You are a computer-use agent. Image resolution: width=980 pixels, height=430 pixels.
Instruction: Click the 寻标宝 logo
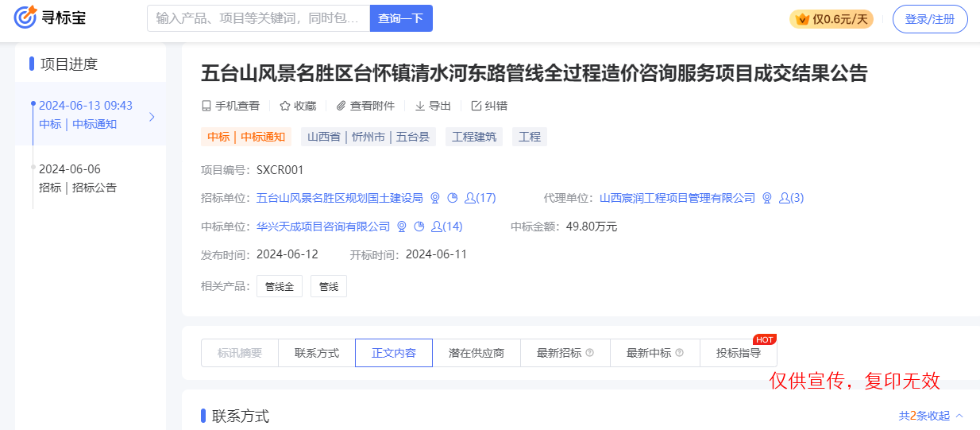[49, 17]
